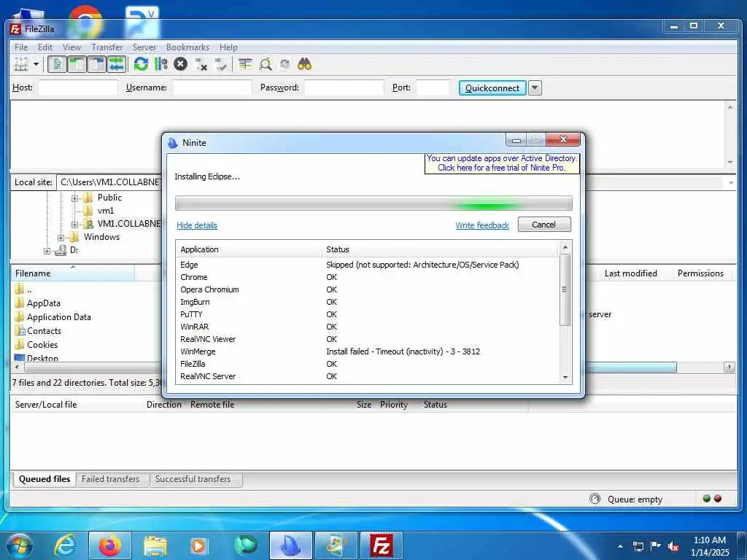Switch to the Queued files tab

tap(44, 479)
